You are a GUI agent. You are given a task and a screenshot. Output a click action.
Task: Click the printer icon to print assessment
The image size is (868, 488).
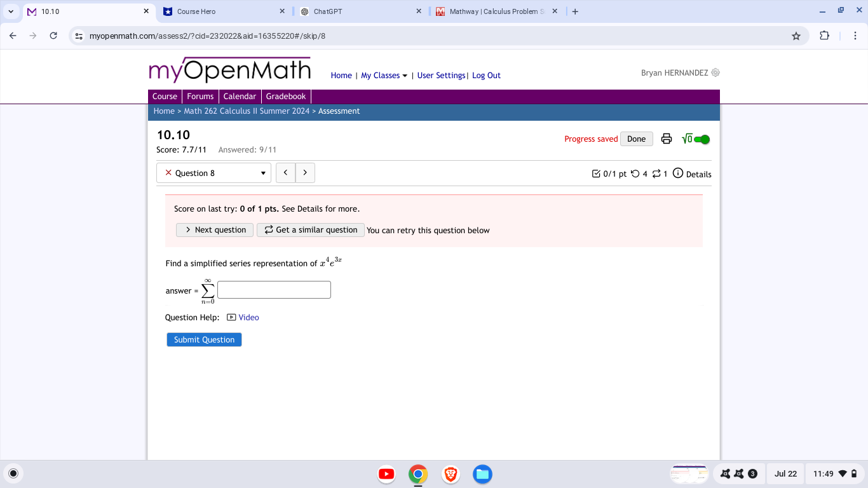[x=666, y=138]
